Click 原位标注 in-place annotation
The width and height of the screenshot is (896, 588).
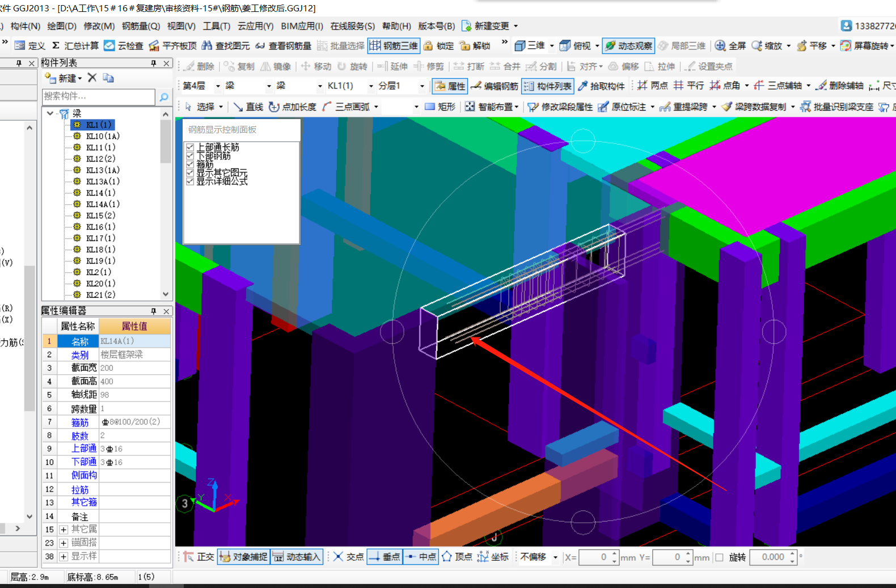622,107
